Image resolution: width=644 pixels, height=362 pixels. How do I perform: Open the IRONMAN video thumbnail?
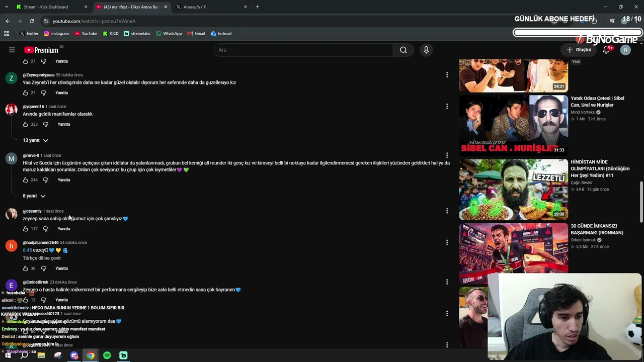(514, 253)
